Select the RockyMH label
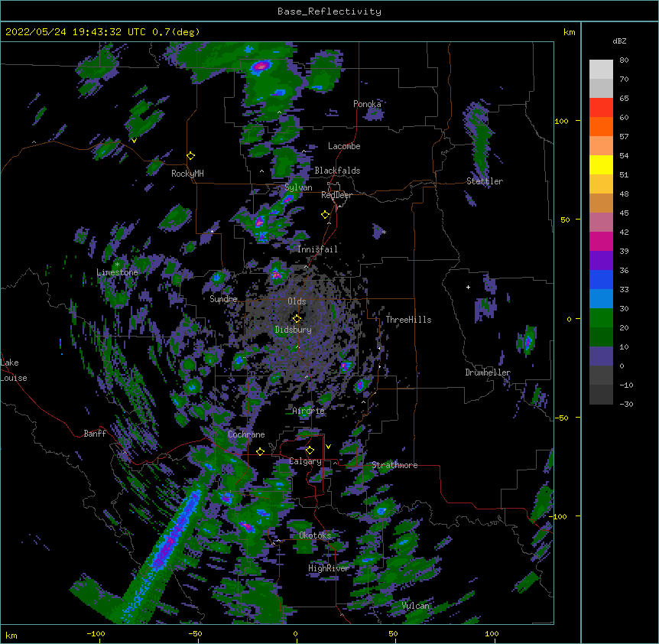The width and height of the screenshot is (659, 644). (187, 174)
